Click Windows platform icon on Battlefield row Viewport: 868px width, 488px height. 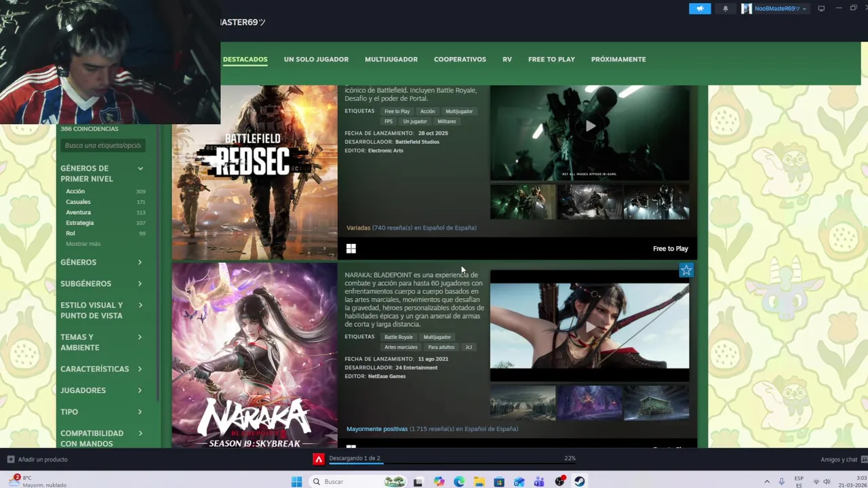coord(351,249)
